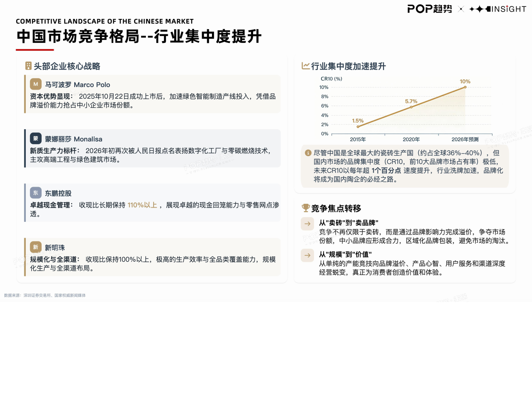Click the arrow icon beside 从"规模"到"价值"
This screenshot has height=393, width=532.
(307, 255)
